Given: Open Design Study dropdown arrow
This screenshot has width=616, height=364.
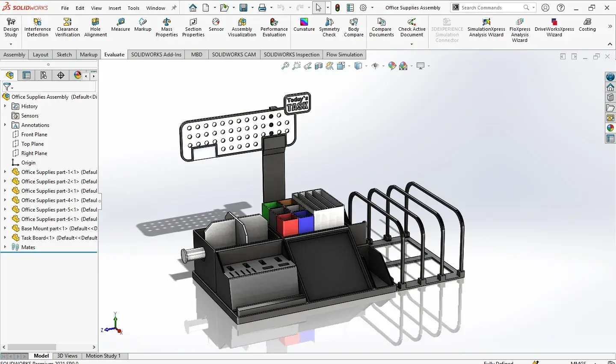Looking at the screenshot, I should pyautogui.click(x=11, y=44).
